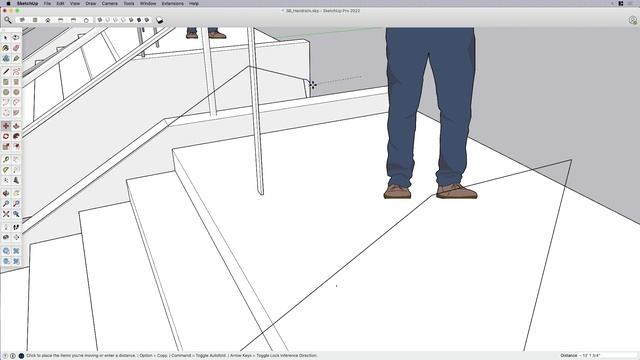The width and height of the screenshot is (640, 360).
Task: Open the Window menu
Action: [x=148, y=3]
